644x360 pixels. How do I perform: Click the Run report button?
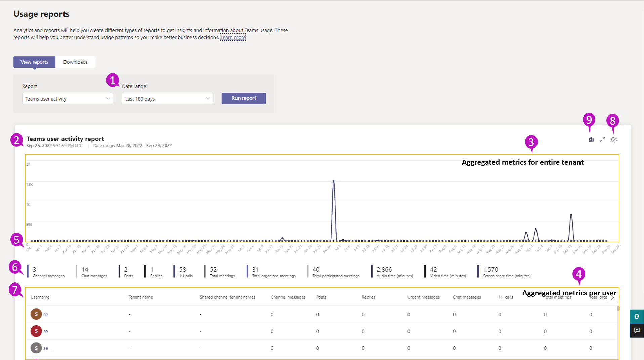tap(244, 98)
